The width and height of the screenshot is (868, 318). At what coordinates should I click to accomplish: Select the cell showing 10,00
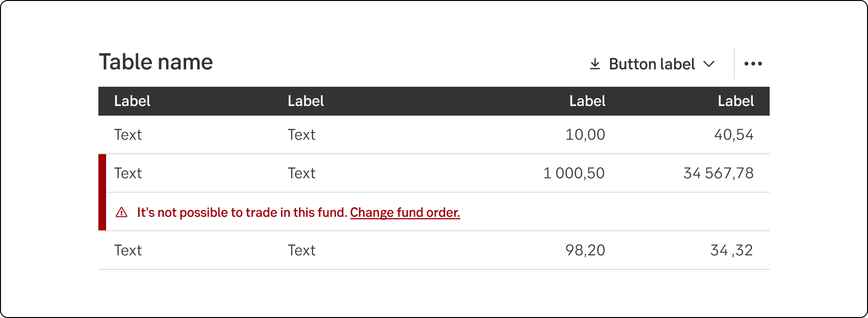[585, 135]
